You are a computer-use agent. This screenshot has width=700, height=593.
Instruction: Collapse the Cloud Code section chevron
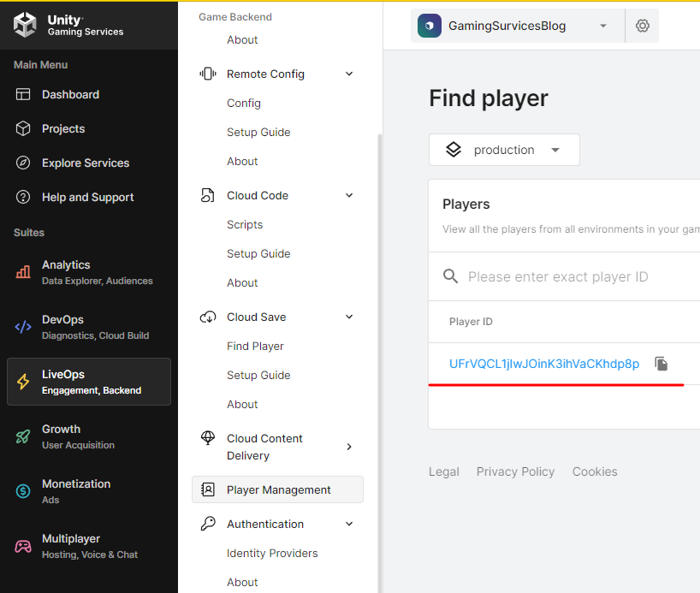click(349, 196)
